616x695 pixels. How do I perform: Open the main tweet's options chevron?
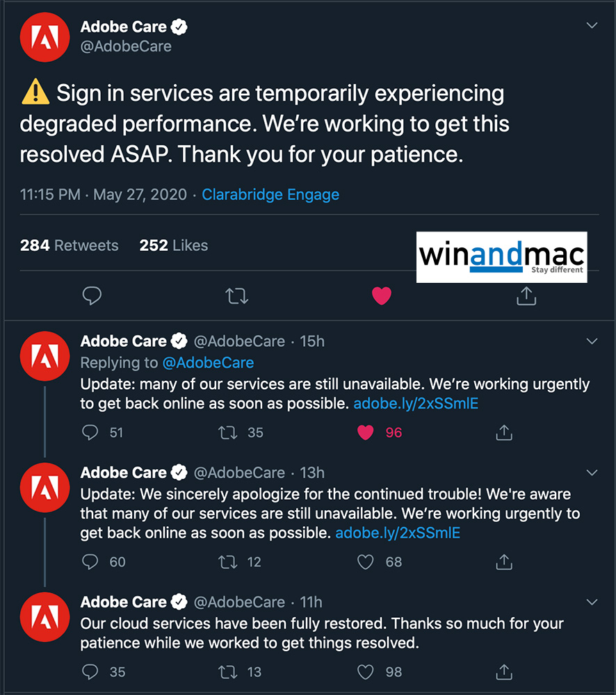click(x=592, y=26)
